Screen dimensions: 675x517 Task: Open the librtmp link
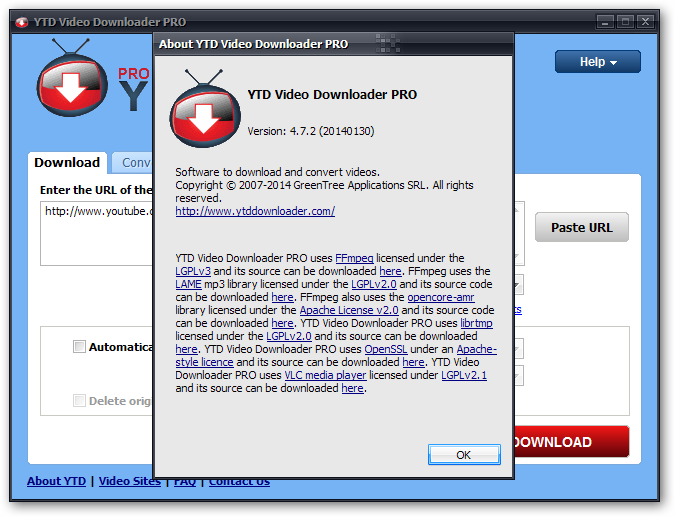coord(476,323)
